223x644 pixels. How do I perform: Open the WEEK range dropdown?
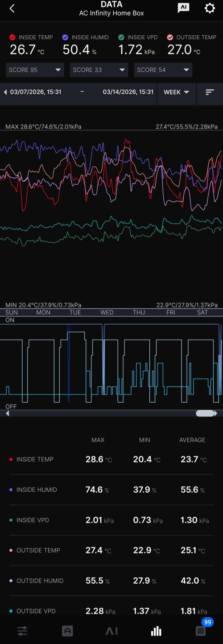click(177, 92)
